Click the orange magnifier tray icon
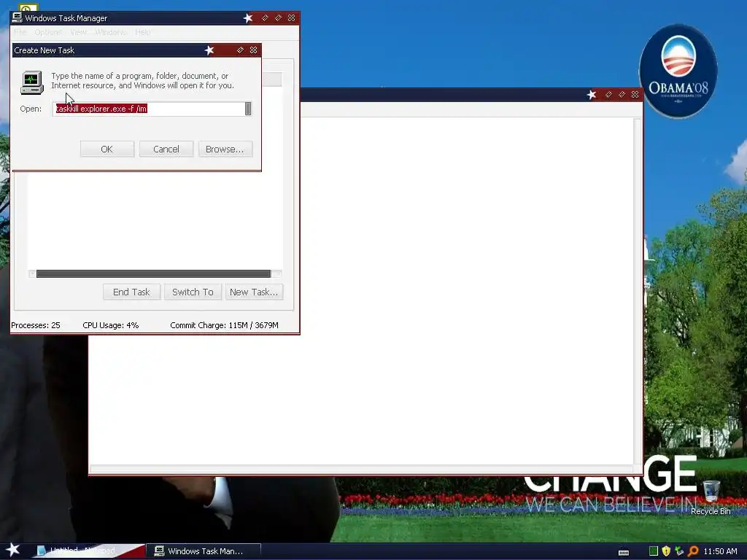 [693, 551]
